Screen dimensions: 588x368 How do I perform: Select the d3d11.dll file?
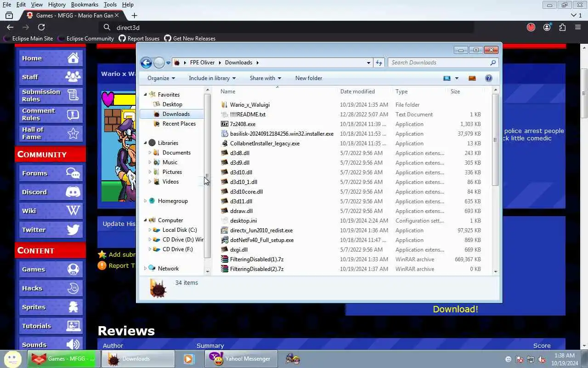241,201
